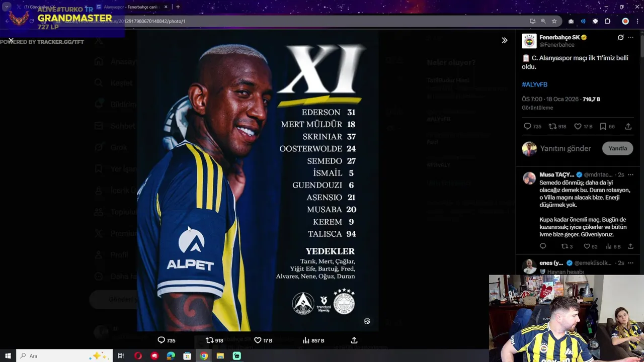
Task: Open File Explorer from the taskbar
Action: [220, 356]
